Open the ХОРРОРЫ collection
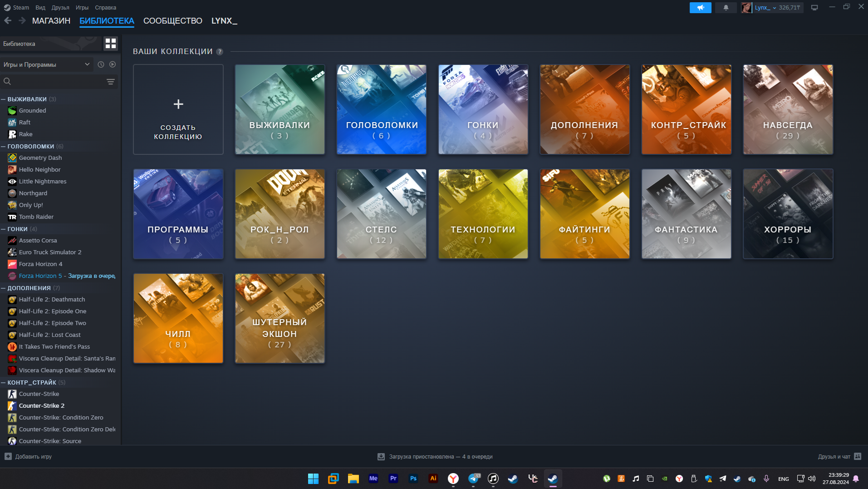 788,214
